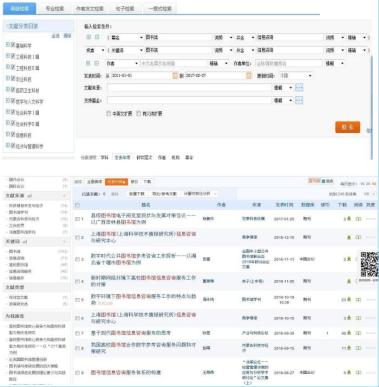This screenshot has width=379, height=387.
Task: Expand the 哲学与人文科学 category
Action: [x=7, y=101]
